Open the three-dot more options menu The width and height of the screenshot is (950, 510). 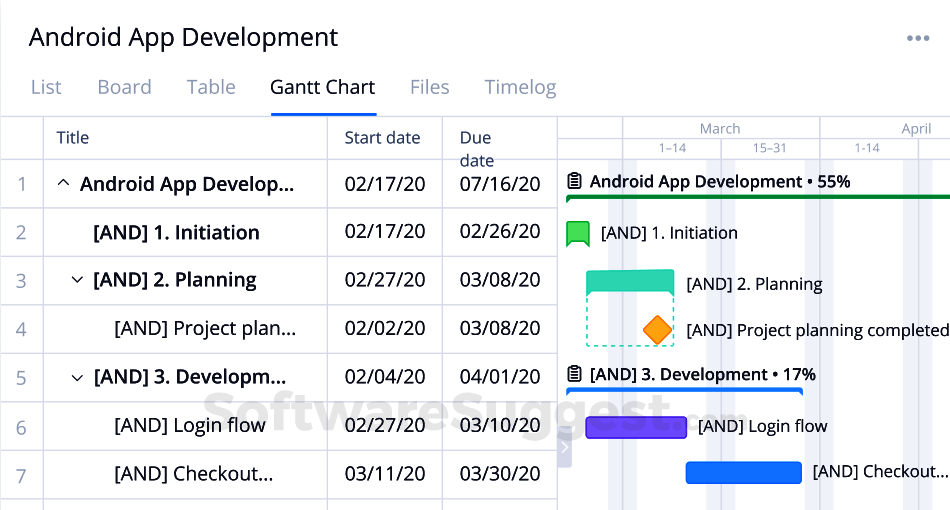(917, 39)
